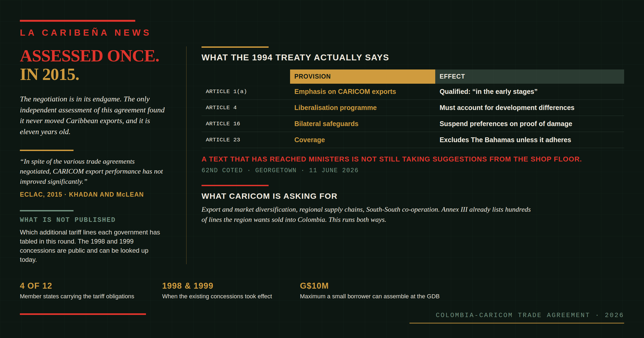This screenshot has height=338, width=644.
Task: Select the intro paragraph starting "The negotiation is in its endgame"
Action: click(92, 115)
